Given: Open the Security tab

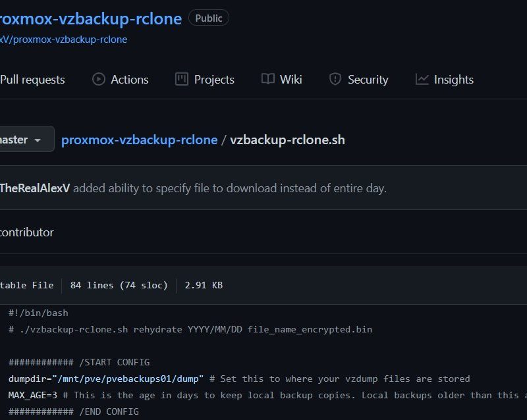Looking at the screenshot, I should click(x=358, y=80).
